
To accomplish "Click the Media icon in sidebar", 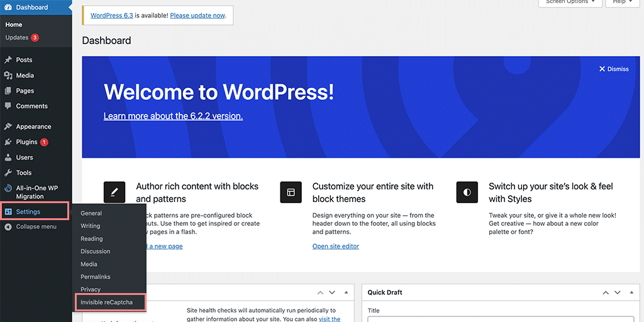I will 8,75.
